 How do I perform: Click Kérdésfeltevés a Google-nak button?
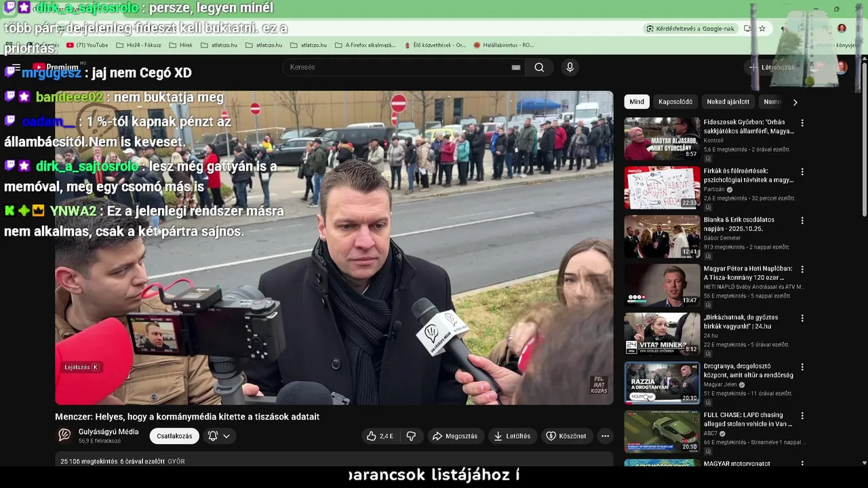(x=690, y=28)
